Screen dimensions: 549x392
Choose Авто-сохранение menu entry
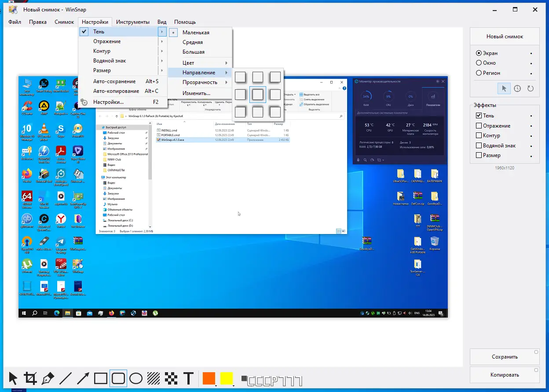pyautogui.click(x=123, y=81)
